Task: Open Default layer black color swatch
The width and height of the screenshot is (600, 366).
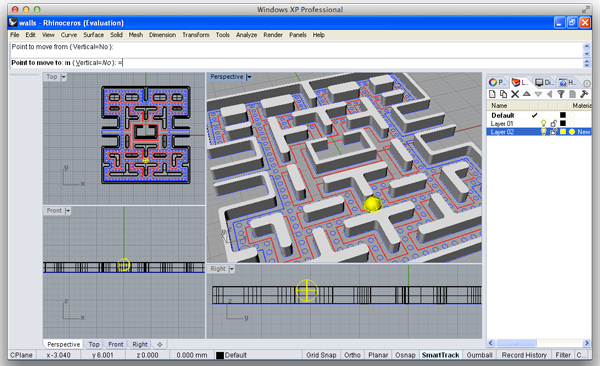Action: pyautogui.click(x=563, y=115)
